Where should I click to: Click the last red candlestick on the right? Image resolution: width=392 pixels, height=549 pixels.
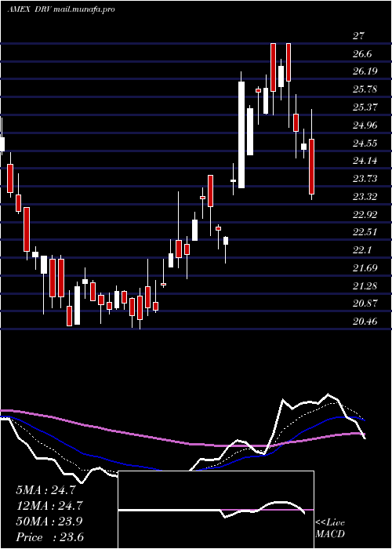311,166
